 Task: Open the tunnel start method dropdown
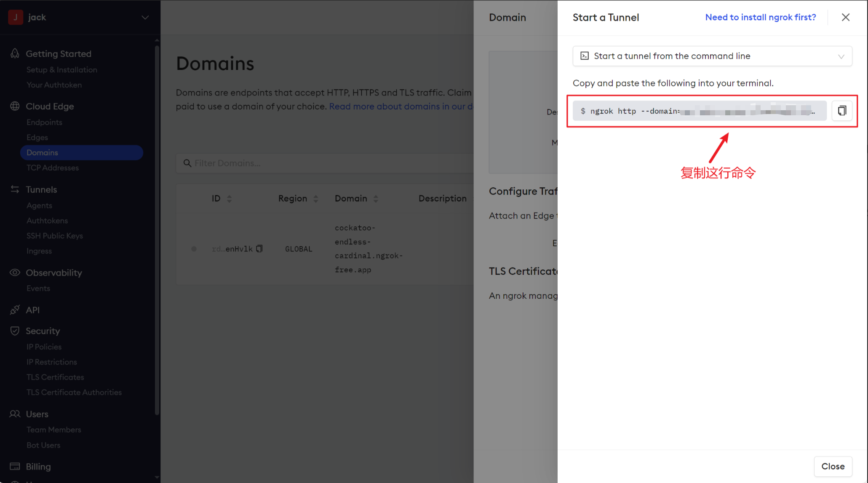pyautogui.click(x=712, y=56)
